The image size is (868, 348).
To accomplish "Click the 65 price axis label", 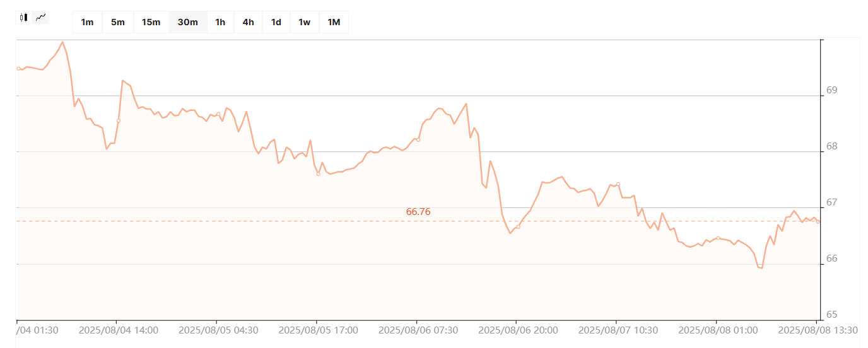I will (831, 315).
